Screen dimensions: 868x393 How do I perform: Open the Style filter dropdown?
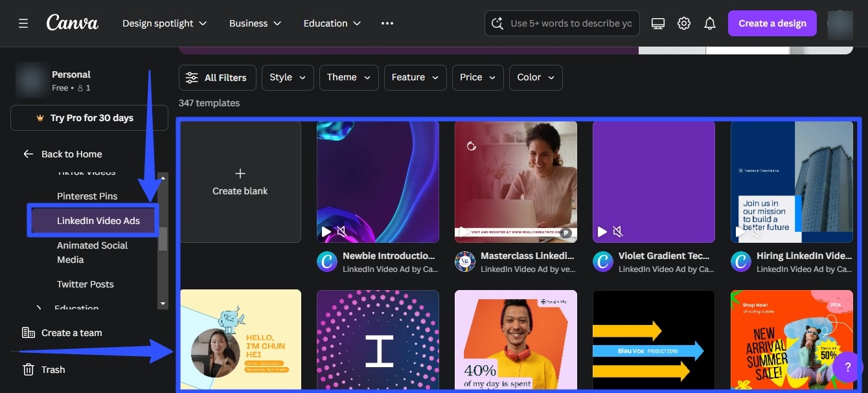(x=288, y=77)
